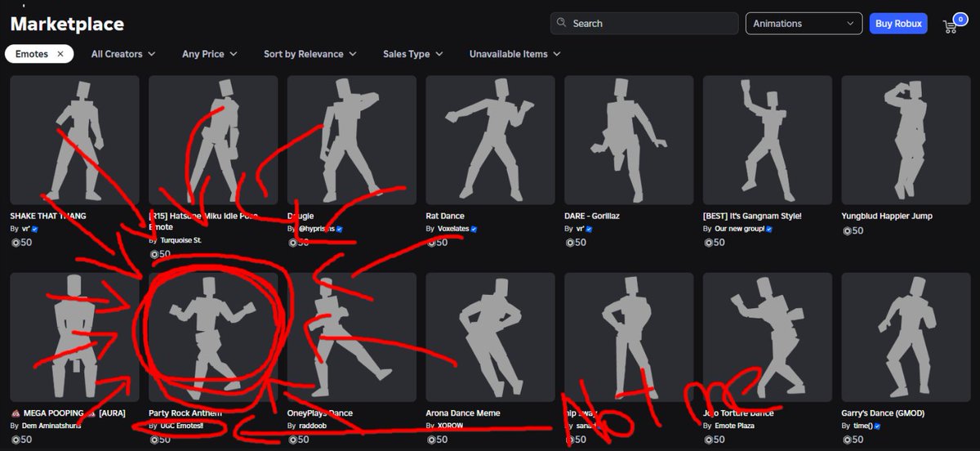Open creator Our new group! link
This screenshot has height=451, width=980.
pyautogui.click(x=739, y=229)
